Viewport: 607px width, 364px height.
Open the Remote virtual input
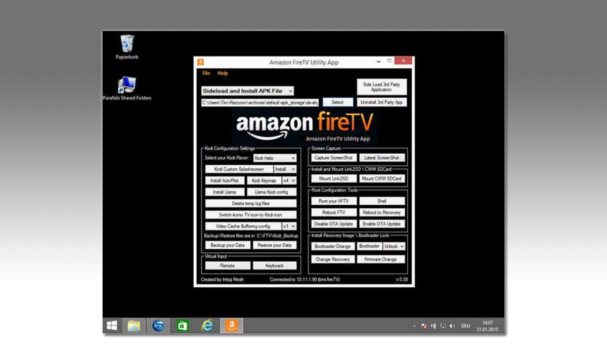pyautogui.click(x=228, y=265)
